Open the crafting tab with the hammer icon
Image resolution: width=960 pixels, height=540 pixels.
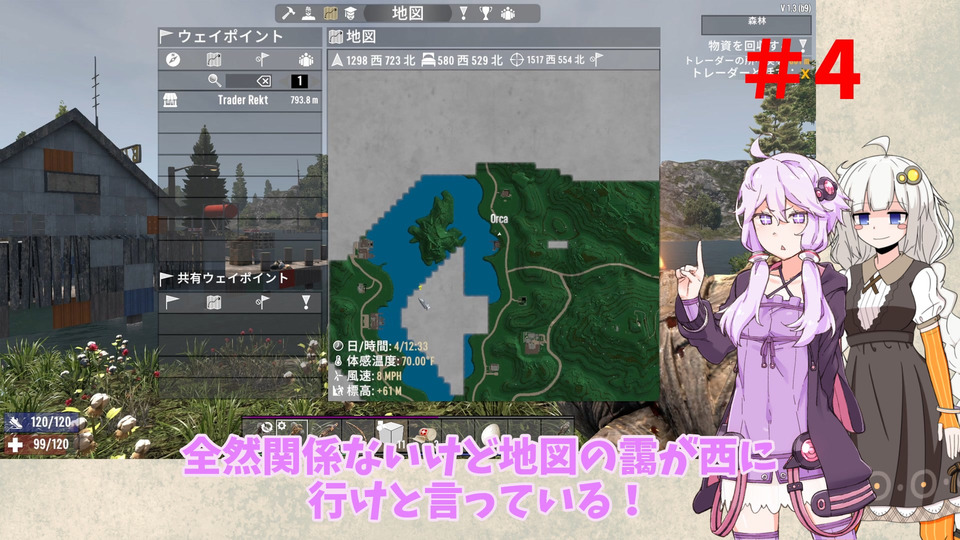pos(288,13)
